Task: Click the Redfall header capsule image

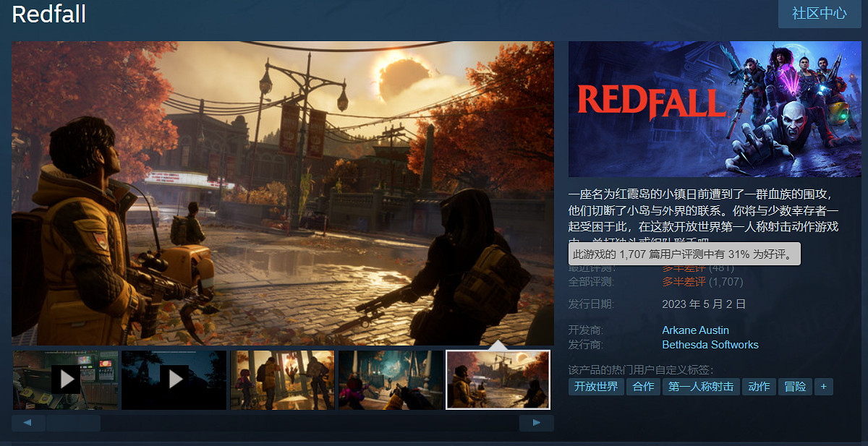Action: [715, 110]
